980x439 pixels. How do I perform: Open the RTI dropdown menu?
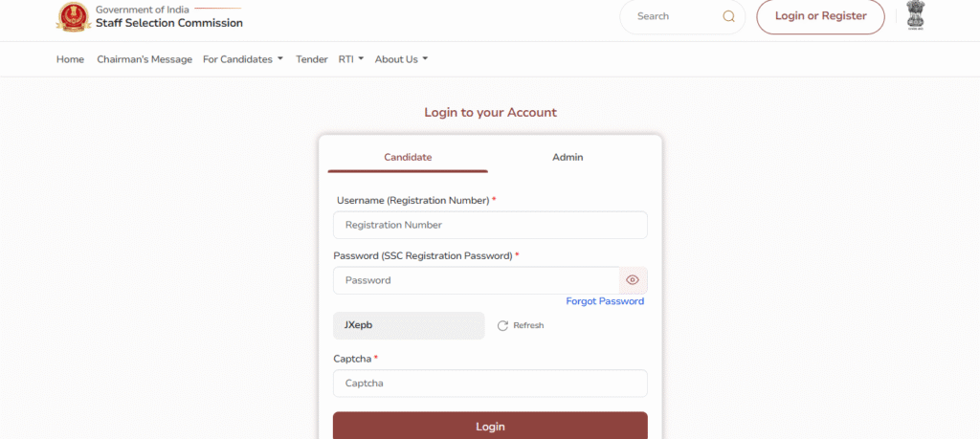(350, 59)
